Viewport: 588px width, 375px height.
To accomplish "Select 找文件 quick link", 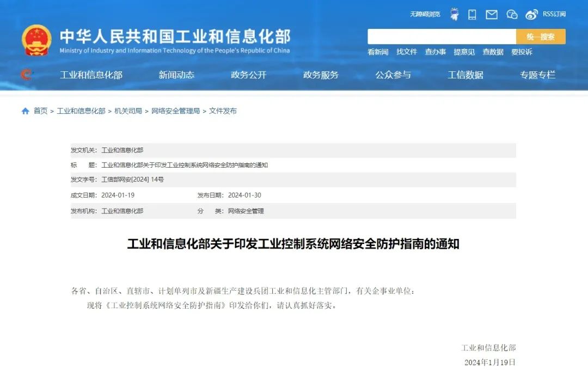I will point(407,52).
